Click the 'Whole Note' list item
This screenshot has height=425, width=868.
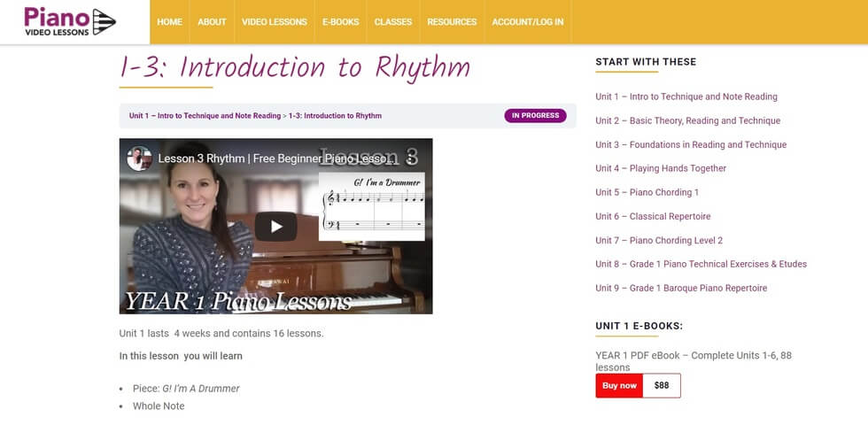(x=159, y=406)
